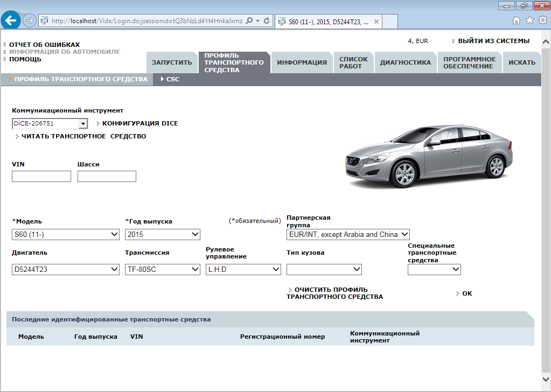
Task: Open the browser home icon
Action: (x=517, y=20)
